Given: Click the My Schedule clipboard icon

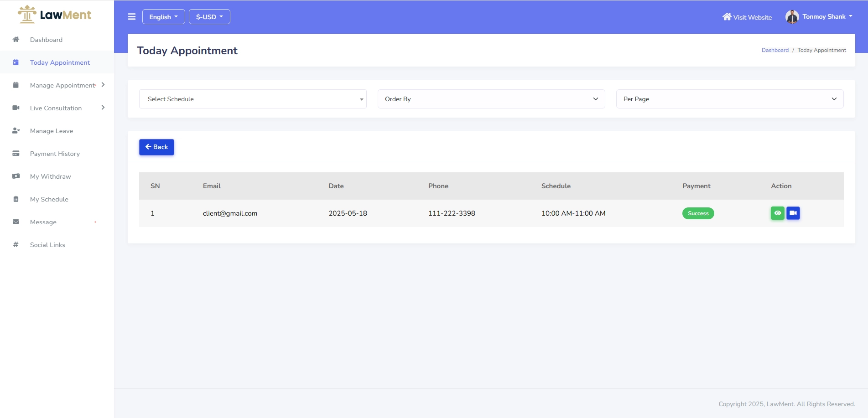Looking at the screenshot, I should pyautogui.click(x=16, y=199).
